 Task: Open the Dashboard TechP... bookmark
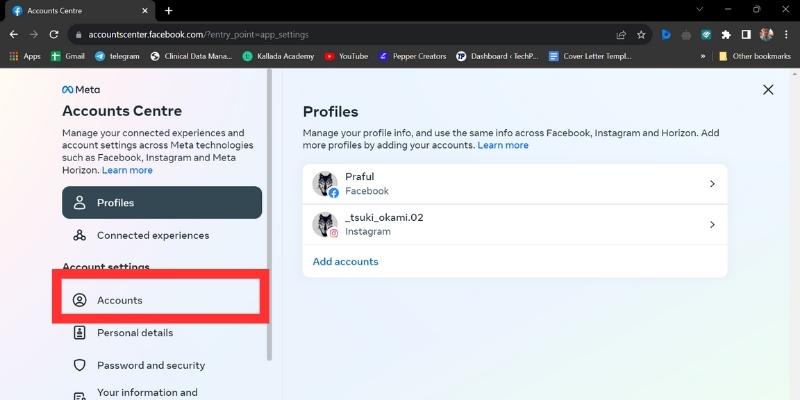click(x=497, y=56)
